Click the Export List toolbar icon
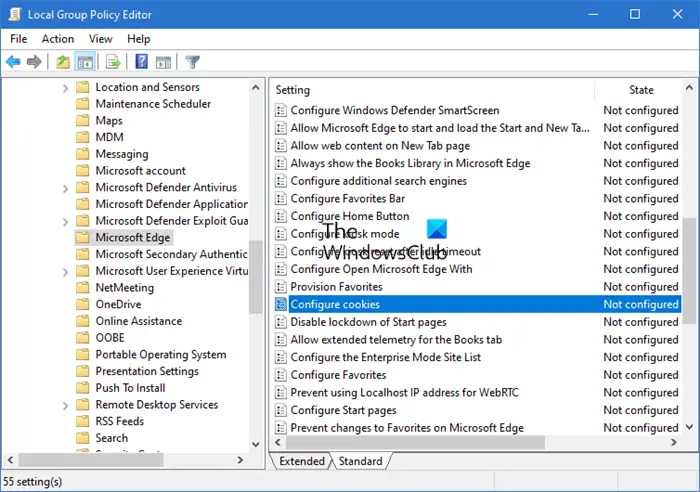700x492 pixels. pos(113,62)
